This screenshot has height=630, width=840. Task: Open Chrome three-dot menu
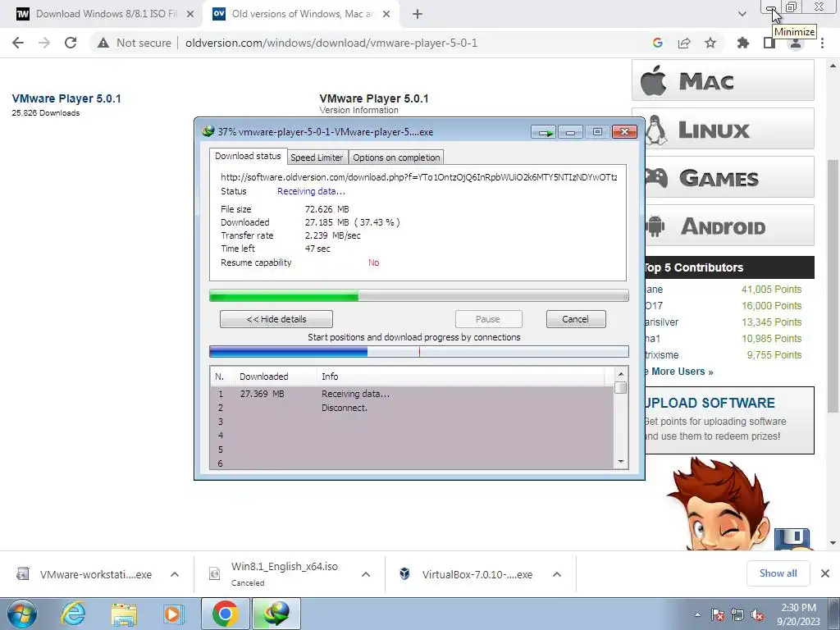click(x=822, y=43)
